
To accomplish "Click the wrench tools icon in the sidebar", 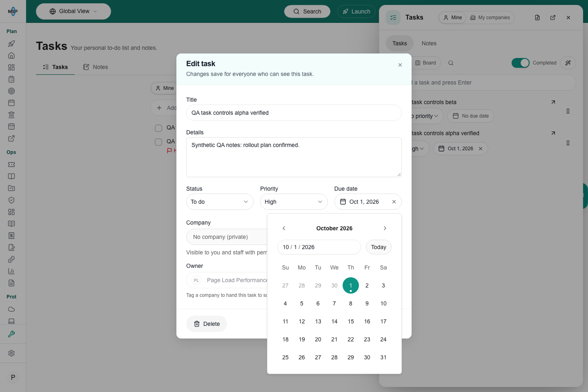I will 11,334.
